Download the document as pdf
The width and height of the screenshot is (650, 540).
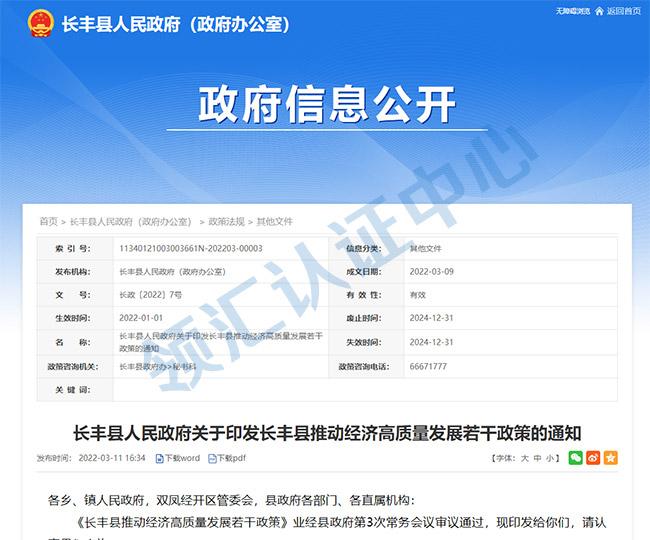pyautogui.click(x=231, y=458)
